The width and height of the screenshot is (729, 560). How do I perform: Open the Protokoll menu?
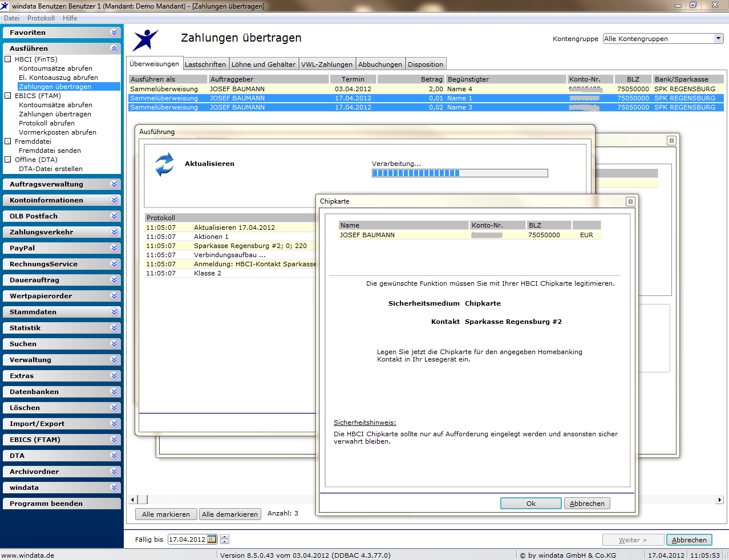[x=41, y=18]
